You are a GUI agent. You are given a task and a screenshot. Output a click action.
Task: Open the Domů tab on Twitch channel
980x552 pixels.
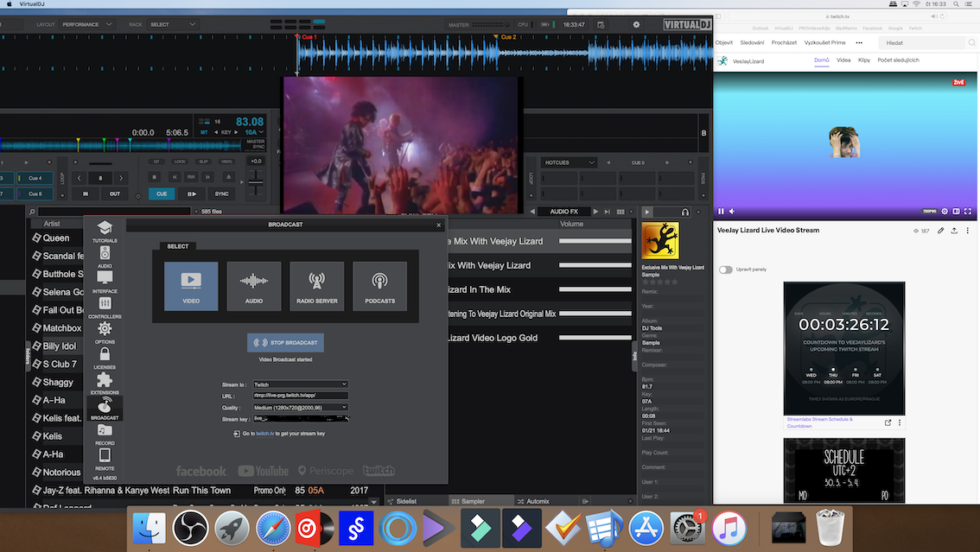[821, 60]
